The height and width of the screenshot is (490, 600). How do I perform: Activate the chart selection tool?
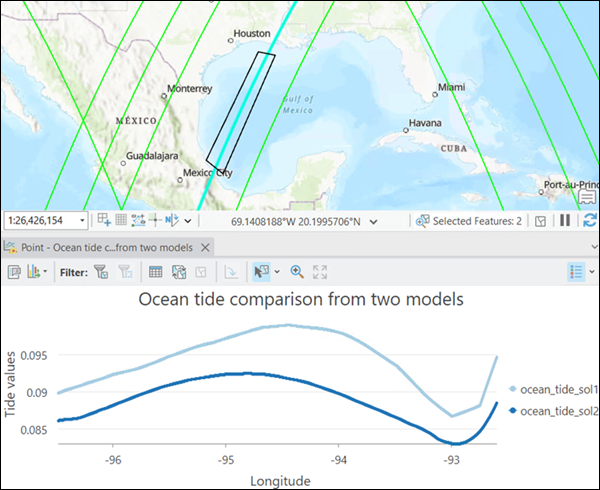pos(262,271)
